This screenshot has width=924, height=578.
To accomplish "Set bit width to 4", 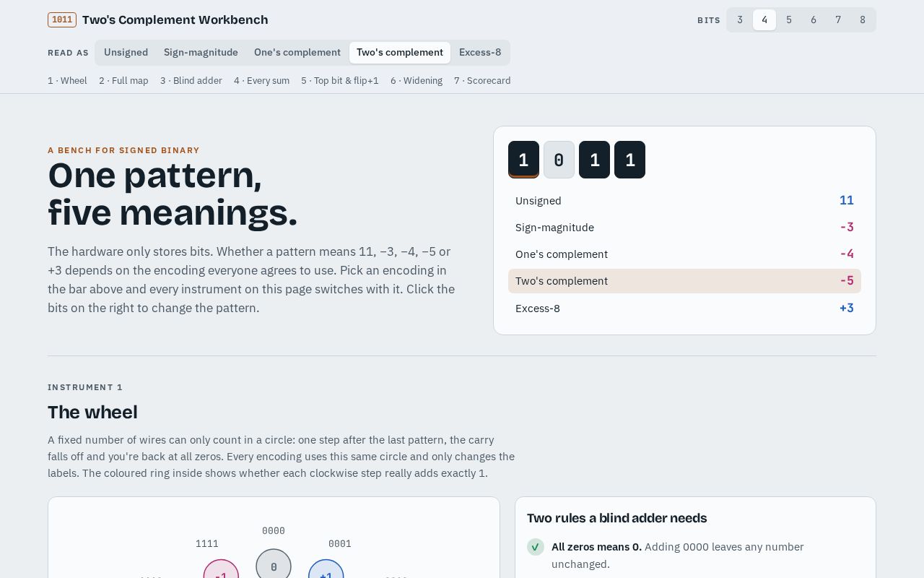I will coord(764,20).
